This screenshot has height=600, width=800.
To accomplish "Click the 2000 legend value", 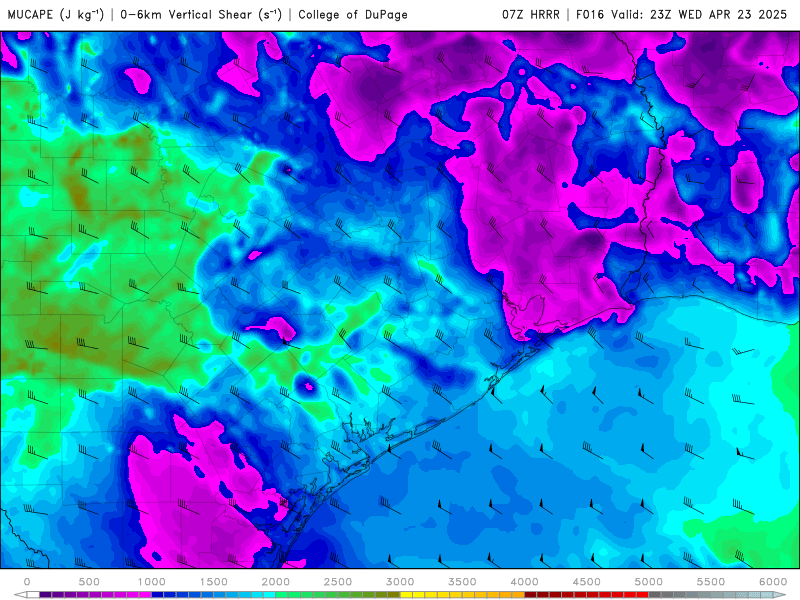I will coord(276,582).
